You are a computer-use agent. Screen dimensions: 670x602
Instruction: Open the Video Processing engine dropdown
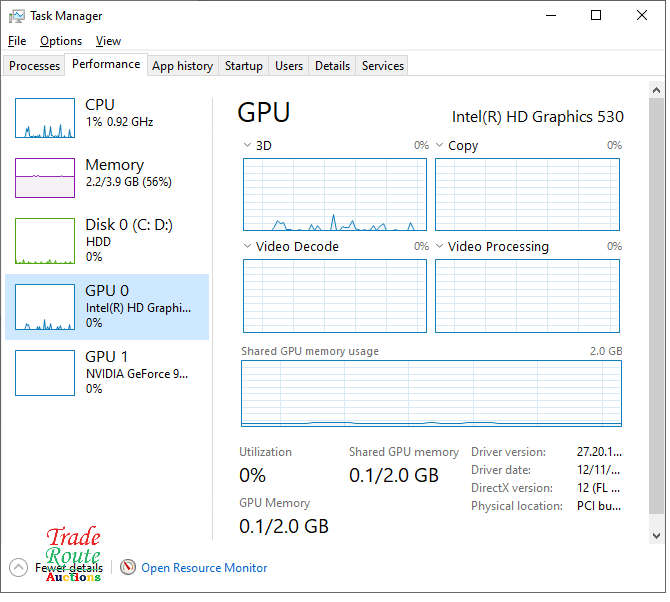(440, 247)
